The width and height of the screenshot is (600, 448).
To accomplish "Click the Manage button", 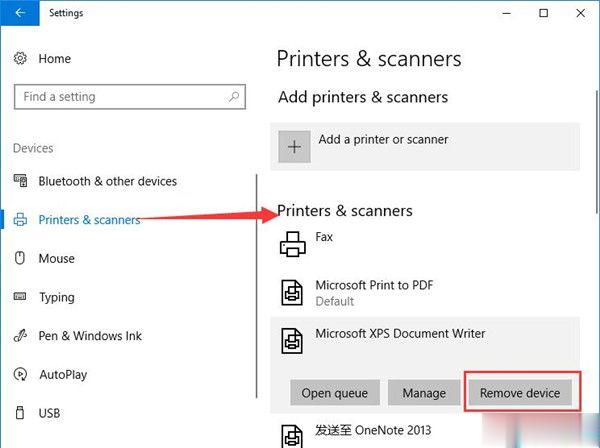I will (424, 393).
